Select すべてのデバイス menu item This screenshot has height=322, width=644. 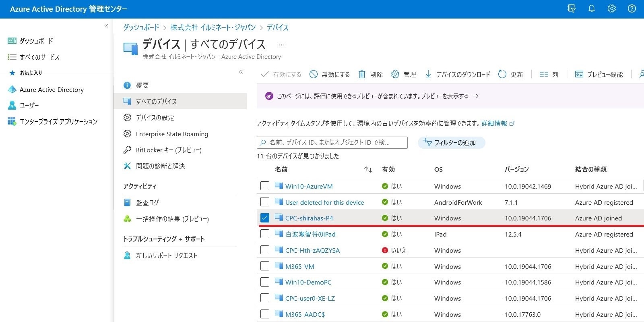coord(180,101)
